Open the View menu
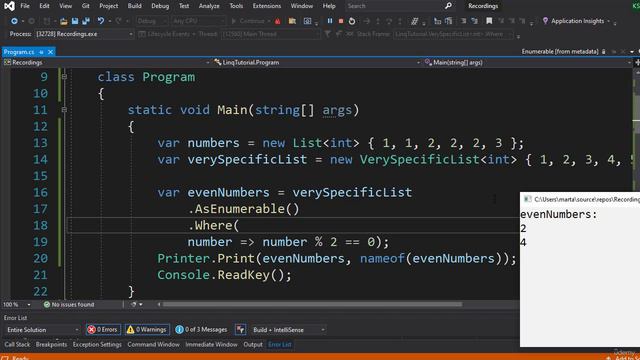This screenshot has height=360, width=640. tap(65, 6)
